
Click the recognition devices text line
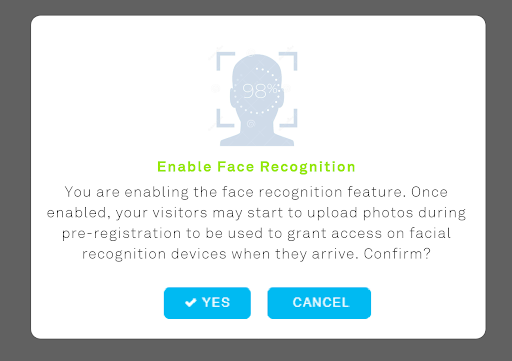[256, 254]
